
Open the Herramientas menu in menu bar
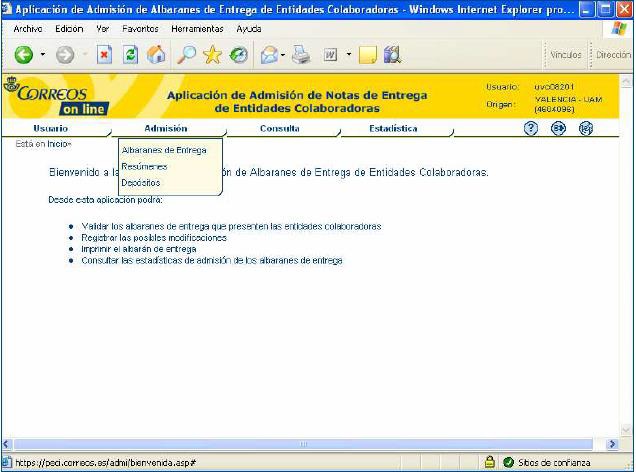click(x=197, y=29)
